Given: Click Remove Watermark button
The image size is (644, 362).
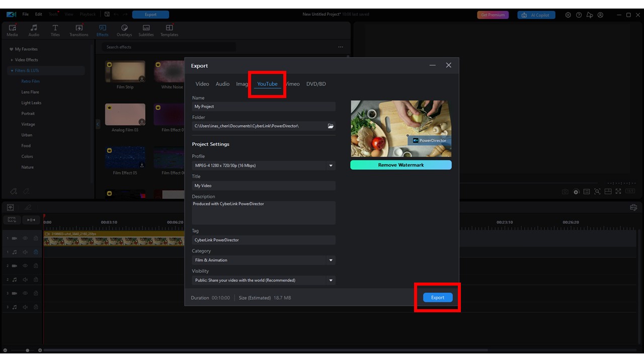Looking at the screenshot, I should pyautogui.click(x=401, y=165).
